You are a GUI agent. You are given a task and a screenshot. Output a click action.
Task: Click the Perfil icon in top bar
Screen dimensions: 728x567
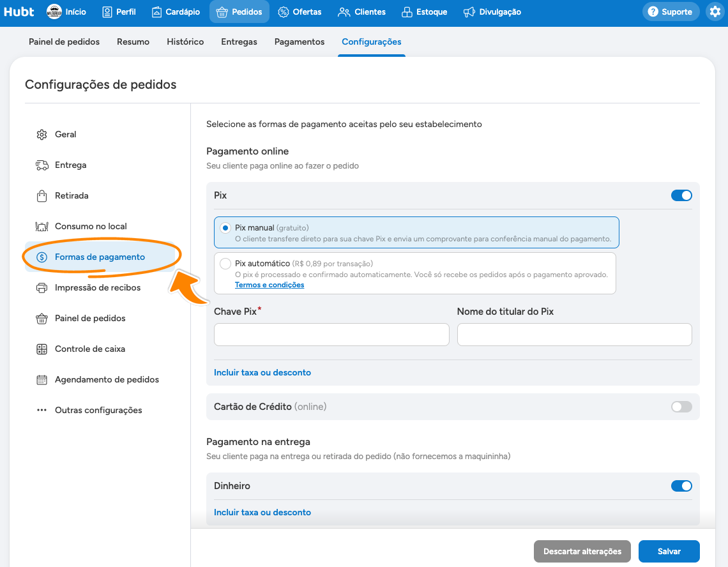point(107,12)
